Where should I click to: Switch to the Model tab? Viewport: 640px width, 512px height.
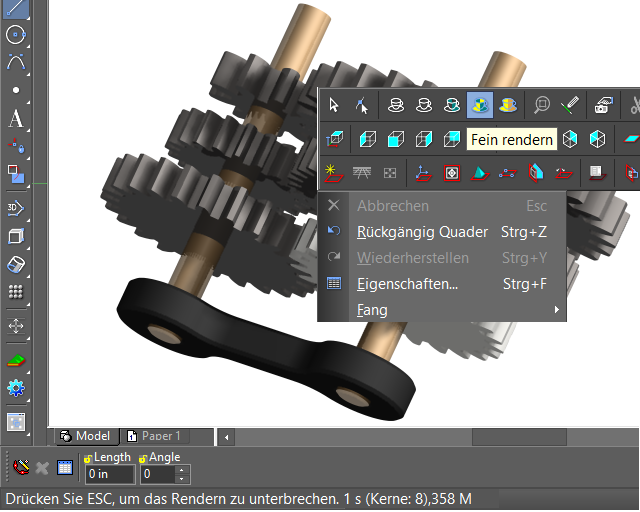pyautogui.click(x=85, y=436)
